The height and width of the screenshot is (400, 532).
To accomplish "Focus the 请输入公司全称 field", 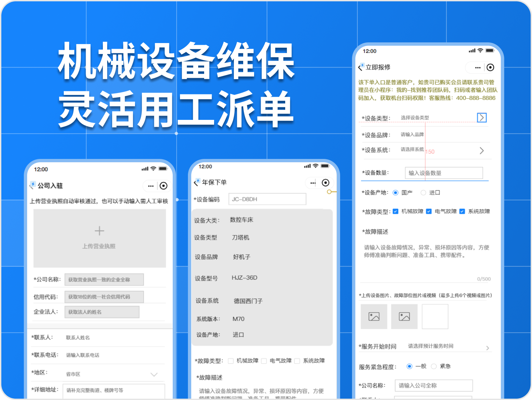I will [434, 385].
